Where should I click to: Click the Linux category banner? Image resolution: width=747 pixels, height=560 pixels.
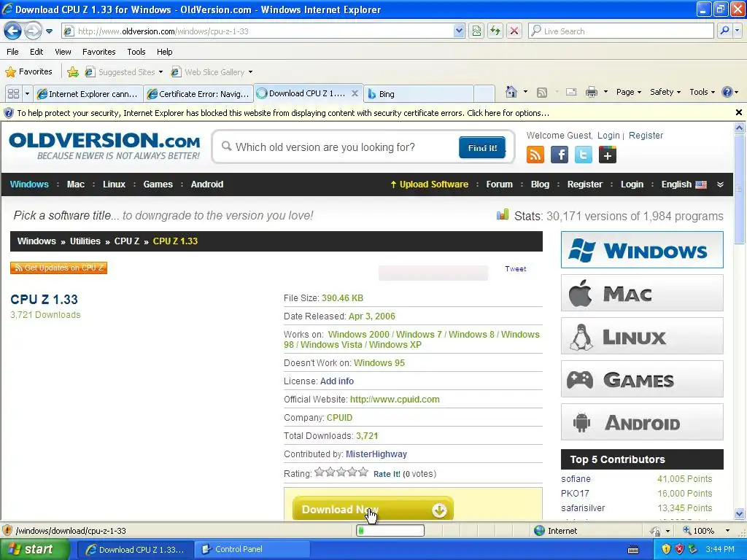(x=642, y=336)
